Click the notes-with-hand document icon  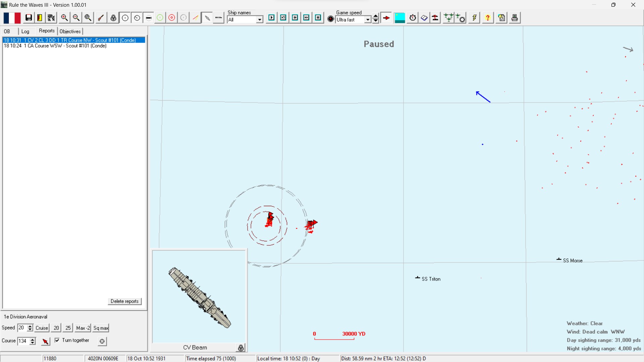pyautogui.click(x=502, y=18)
